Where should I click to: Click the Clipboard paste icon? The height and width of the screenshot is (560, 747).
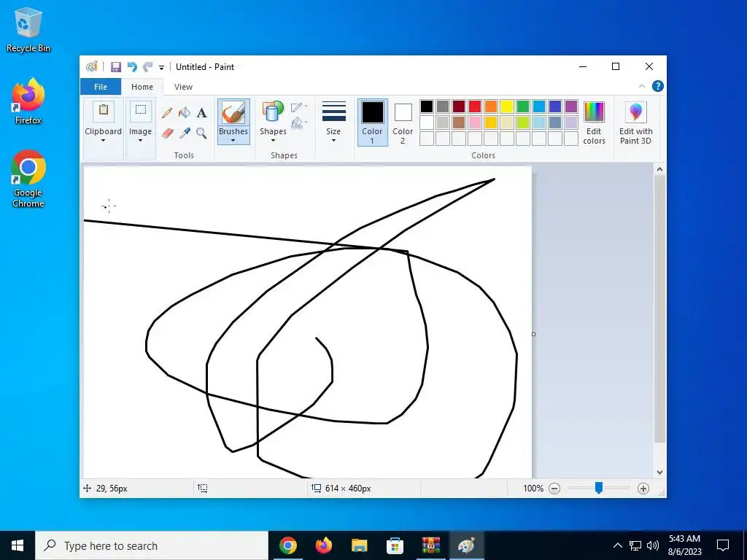[x=103, y=112]
